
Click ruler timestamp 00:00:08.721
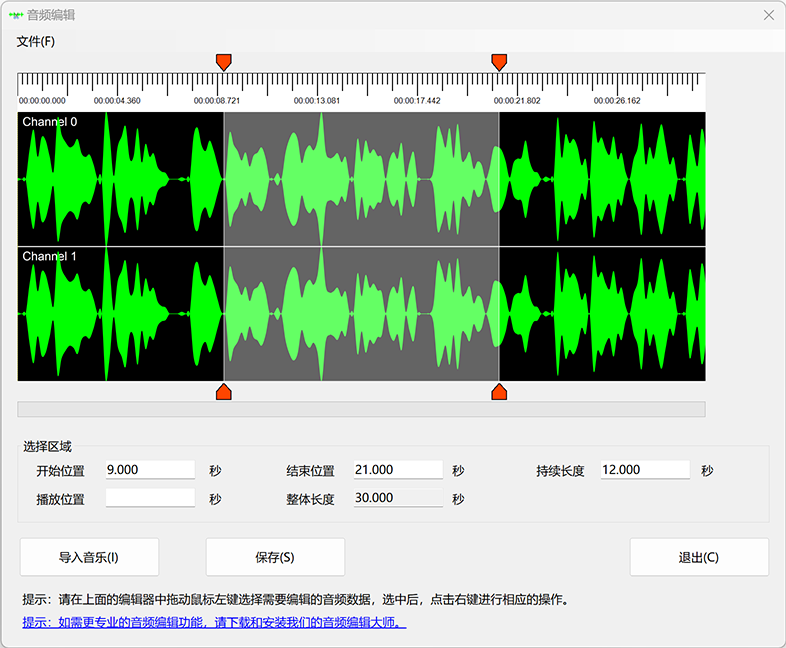pyautogui.click(x=217, y=101)
